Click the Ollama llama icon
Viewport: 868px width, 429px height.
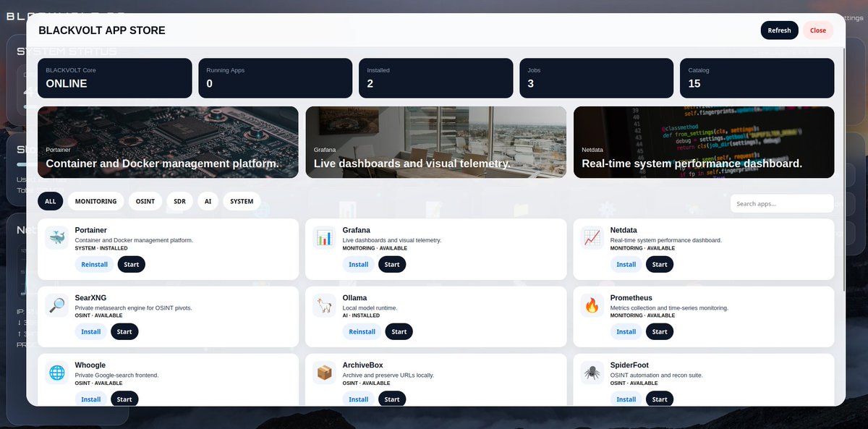click(325, 305)
